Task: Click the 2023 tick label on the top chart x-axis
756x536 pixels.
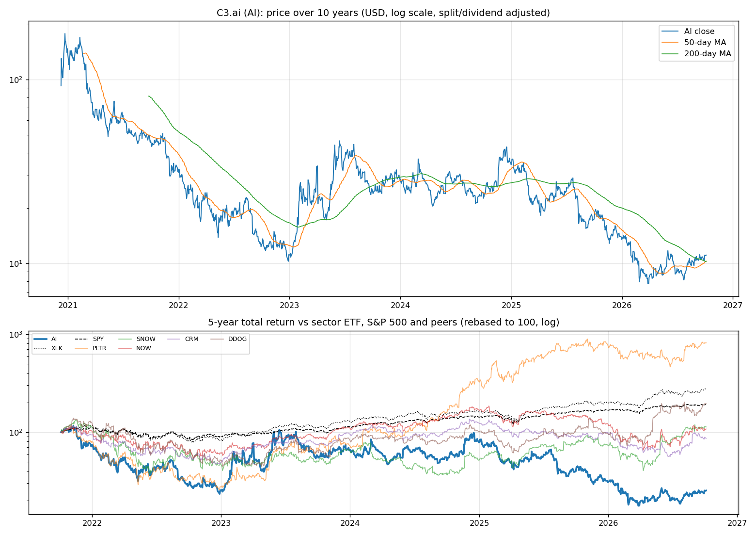Action: pyautogui.click(x=289, y=305)
